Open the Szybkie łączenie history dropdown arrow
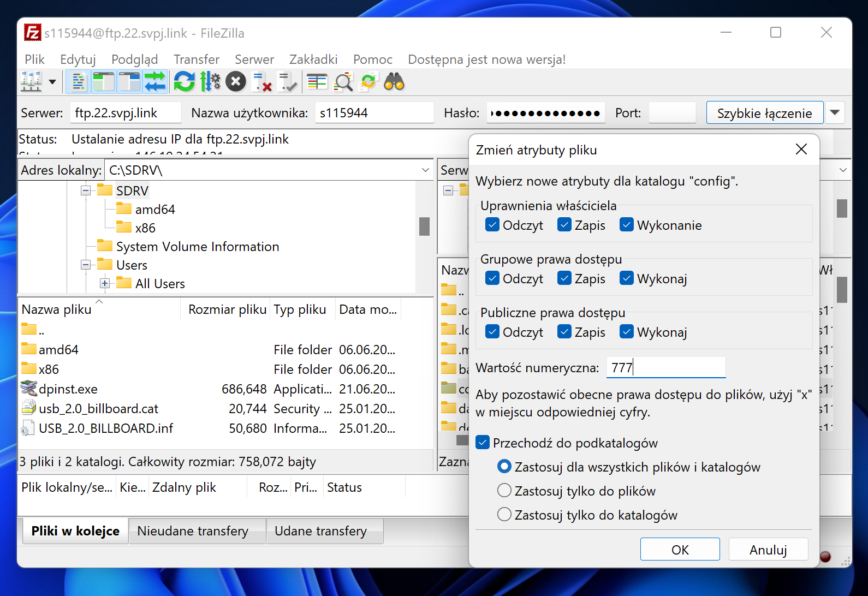The image size is (868, 596). pos(835,113)
